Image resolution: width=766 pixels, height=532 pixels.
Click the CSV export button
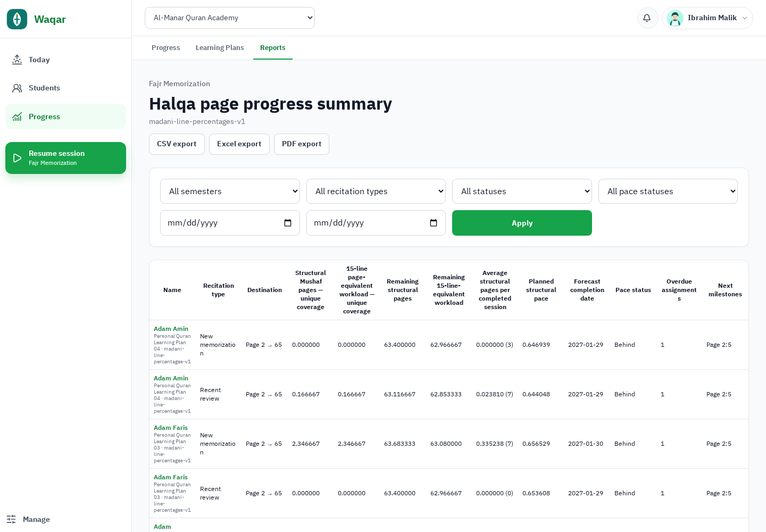click(x=177, y=144)
